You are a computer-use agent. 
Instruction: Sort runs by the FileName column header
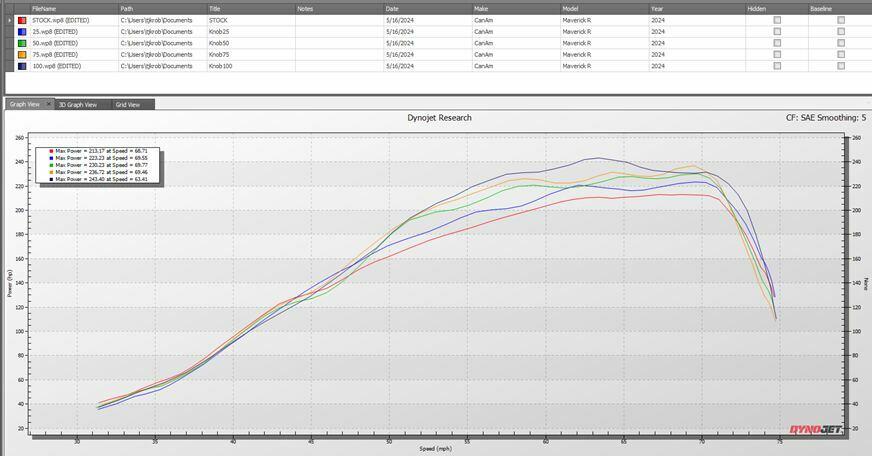point(74,9)
